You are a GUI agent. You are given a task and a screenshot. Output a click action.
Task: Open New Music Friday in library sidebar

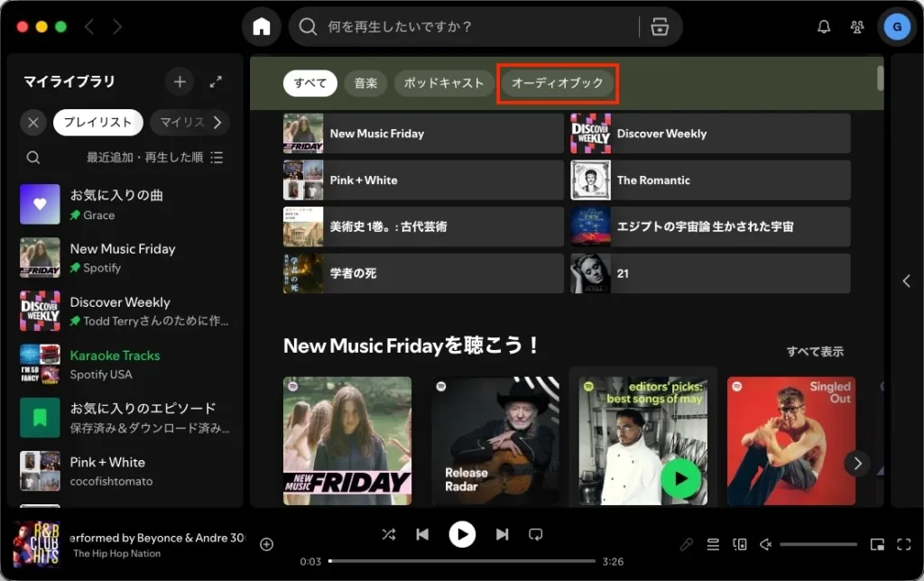pos(125,257)
